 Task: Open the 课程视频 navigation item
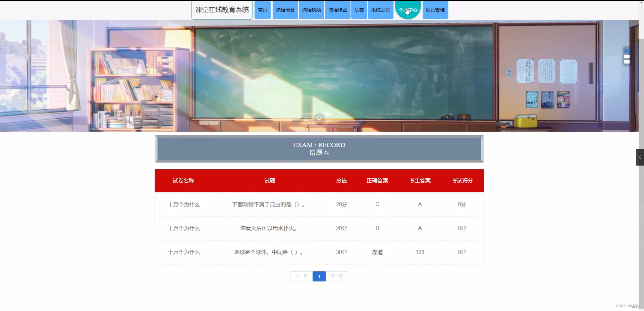click(311, 10)
